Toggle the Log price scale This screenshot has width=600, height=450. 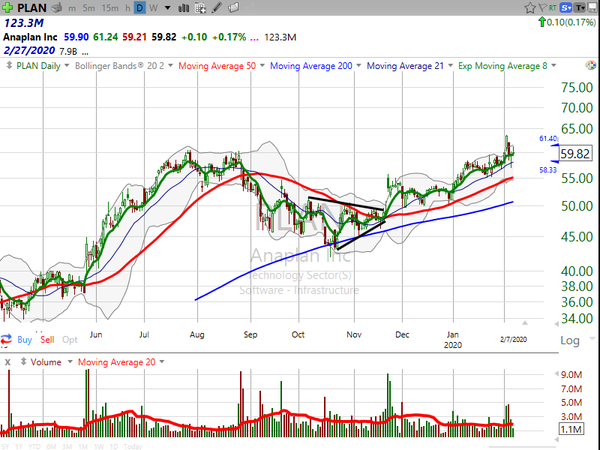tap(570, 340)
